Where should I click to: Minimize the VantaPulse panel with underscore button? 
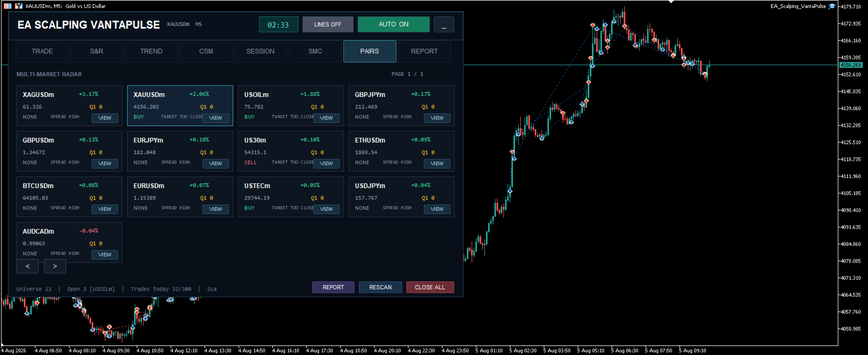coord(444,24)
